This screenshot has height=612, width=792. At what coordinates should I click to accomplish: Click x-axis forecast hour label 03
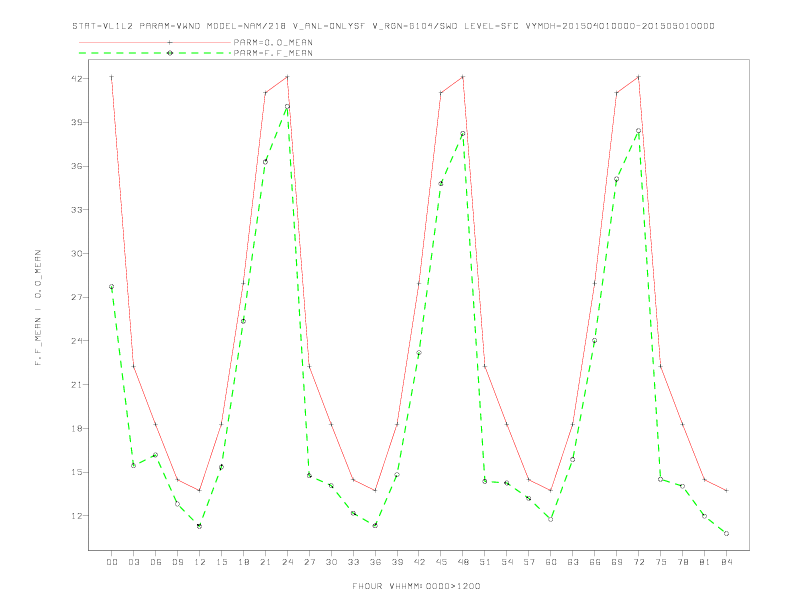tap(133, 562)
